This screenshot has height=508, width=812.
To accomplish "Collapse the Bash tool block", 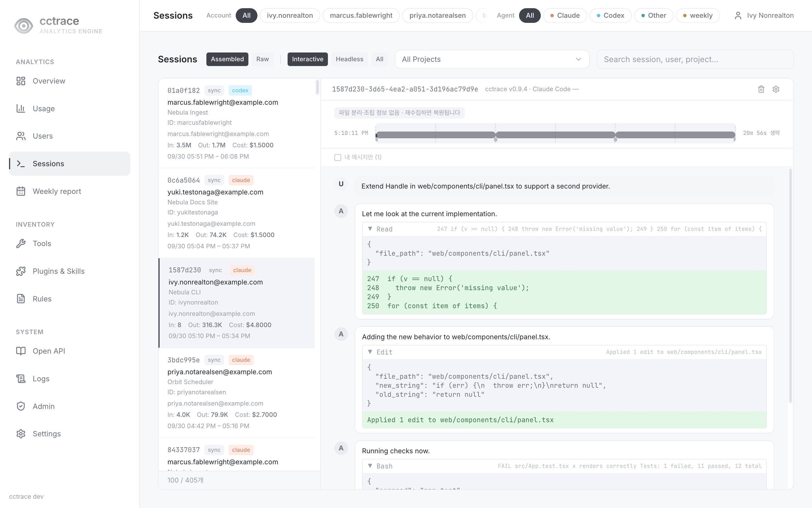I will (x=370, y=466).
